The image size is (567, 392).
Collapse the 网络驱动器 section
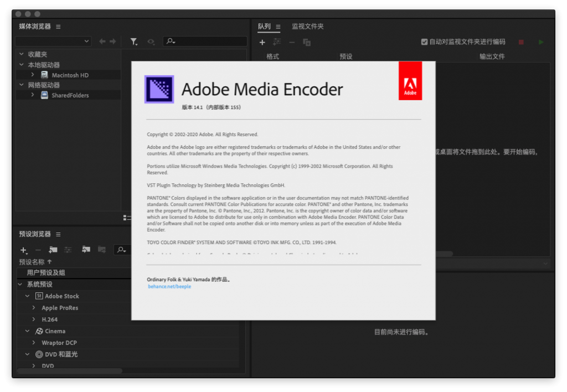pyautogui.click(x=22, y=85)
